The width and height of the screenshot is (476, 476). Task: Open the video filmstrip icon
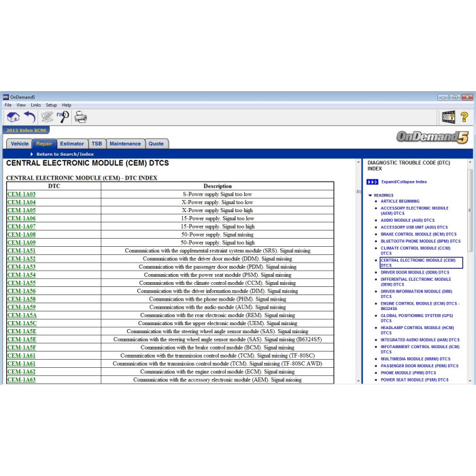(x=448, y=117)
